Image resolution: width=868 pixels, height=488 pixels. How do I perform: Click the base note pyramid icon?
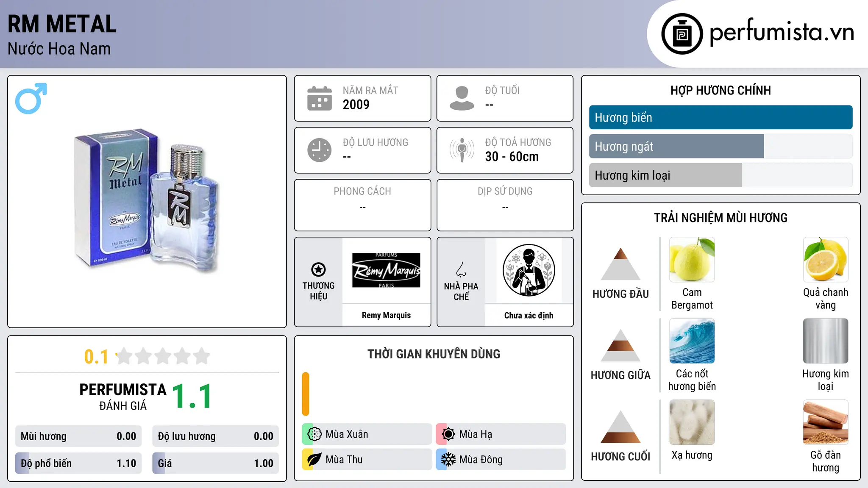coord(620,427)
